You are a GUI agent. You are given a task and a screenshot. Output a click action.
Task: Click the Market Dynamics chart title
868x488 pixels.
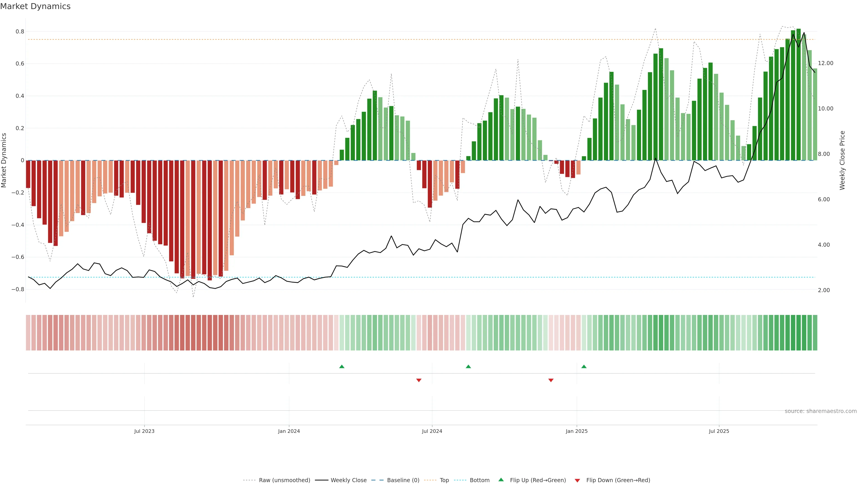tap(35, 6)
